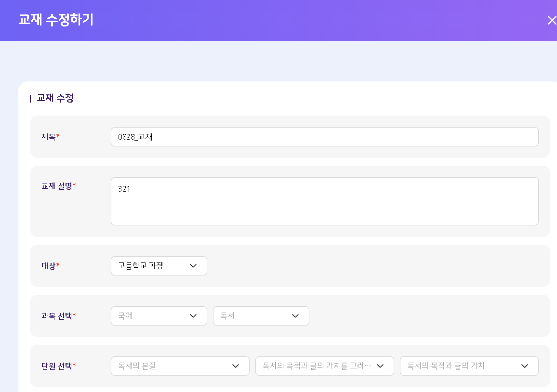Click the 단원 선택 label
Image resolution: width=557 pixels, height=392 pixels.
point(58,366)
